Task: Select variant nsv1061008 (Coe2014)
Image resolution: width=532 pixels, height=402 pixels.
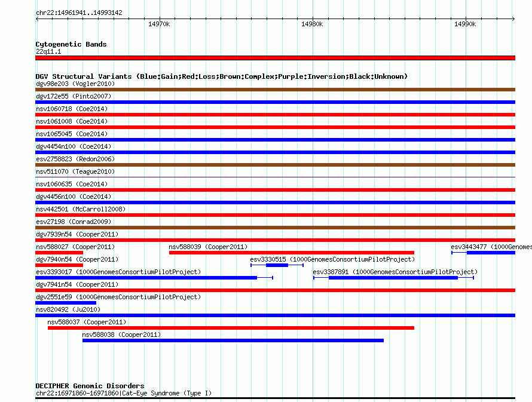Action: point(72,121)
